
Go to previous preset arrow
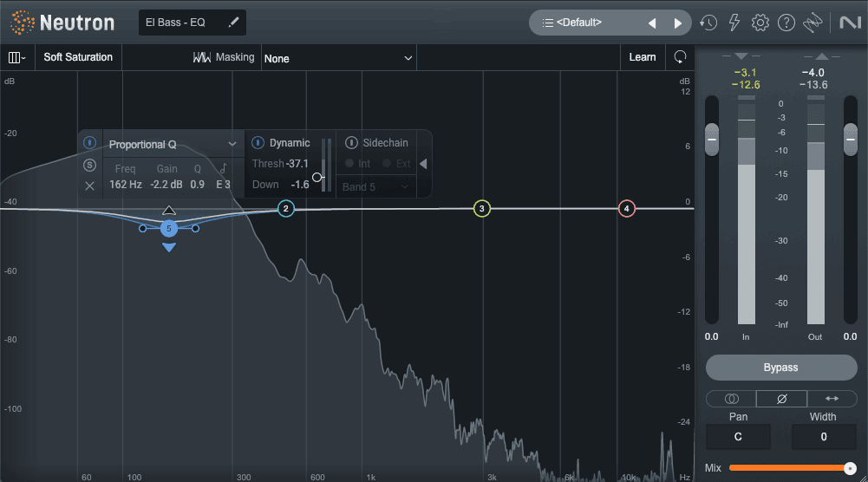[x=652, y=23]
